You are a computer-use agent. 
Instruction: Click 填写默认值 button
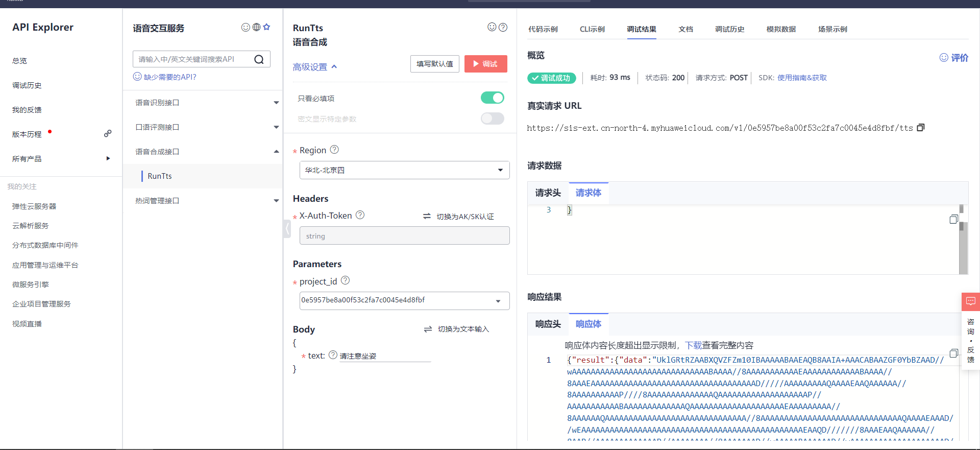point(435,64)
